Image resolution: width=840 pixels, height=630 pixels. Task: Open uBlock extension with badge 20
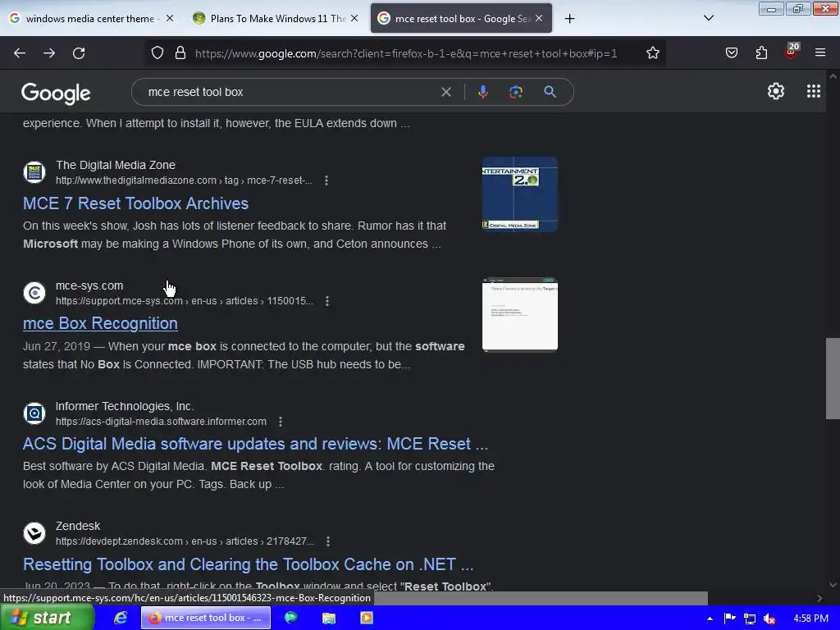[792, 52]
